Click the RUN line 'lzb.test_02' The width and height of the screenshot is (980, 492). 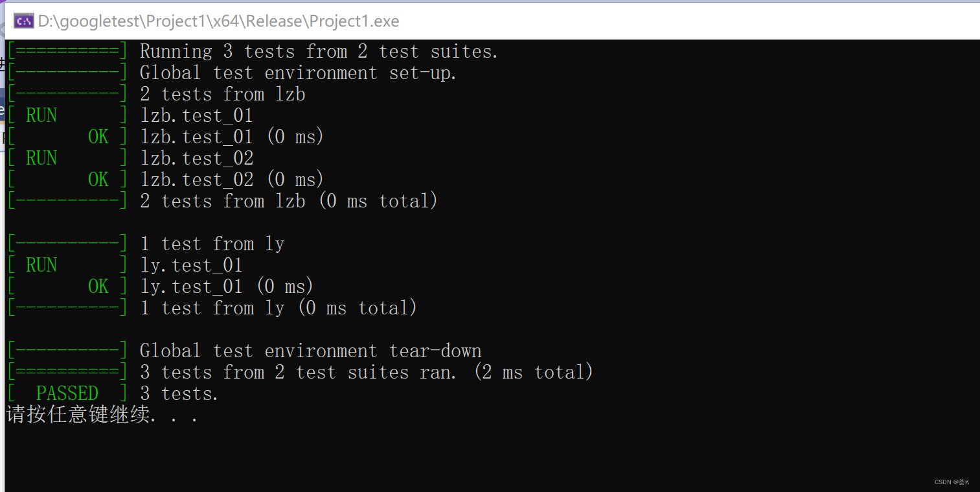197,158
